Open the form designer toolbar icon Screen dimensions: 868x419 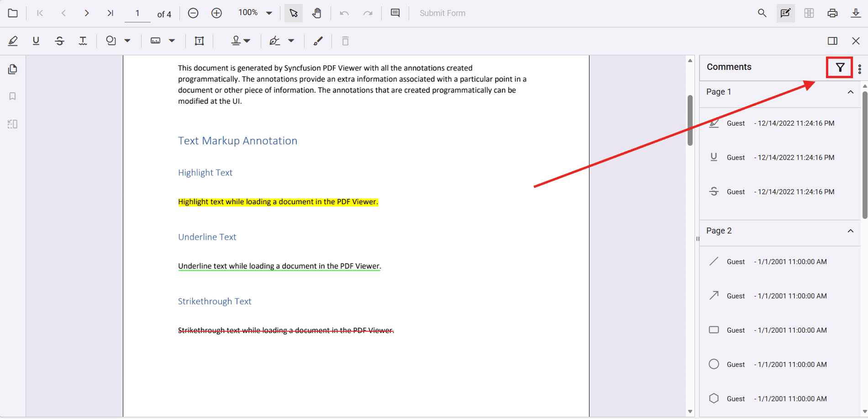coord(809,13)
